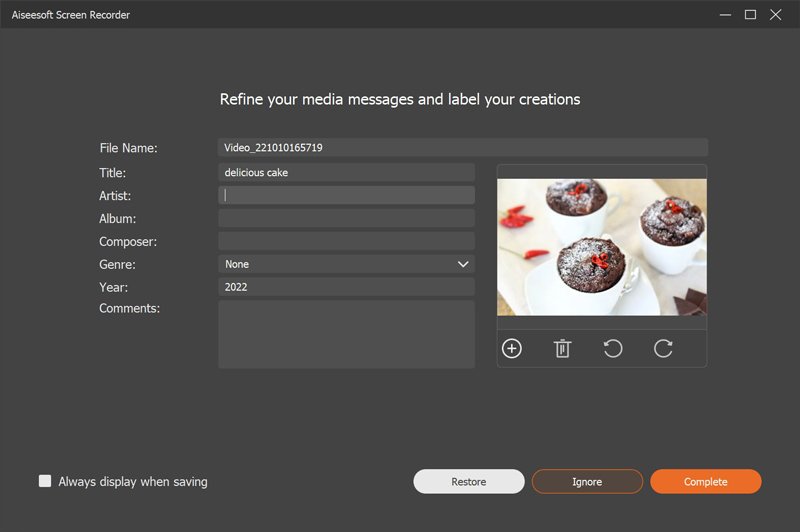This screenshot has height=532, width=800.
Task: Click the Restore button
Action: point(468,482)
